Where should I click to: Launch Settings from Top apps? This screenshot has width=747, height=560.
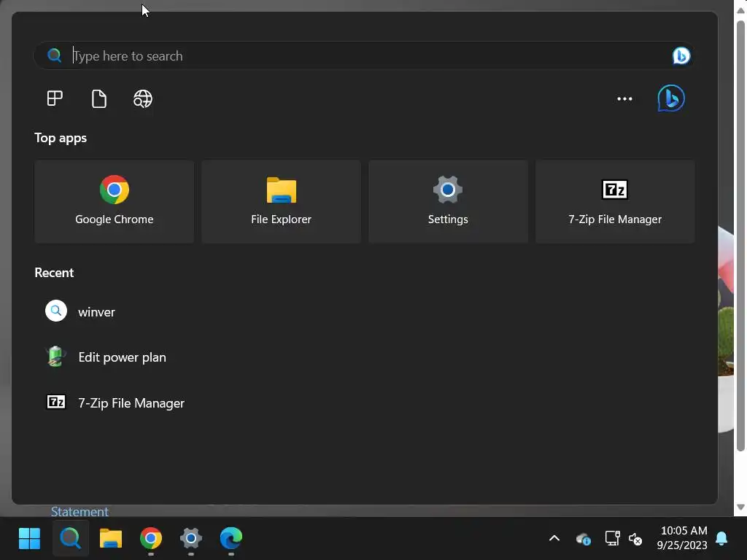click(x=448, y=201)
